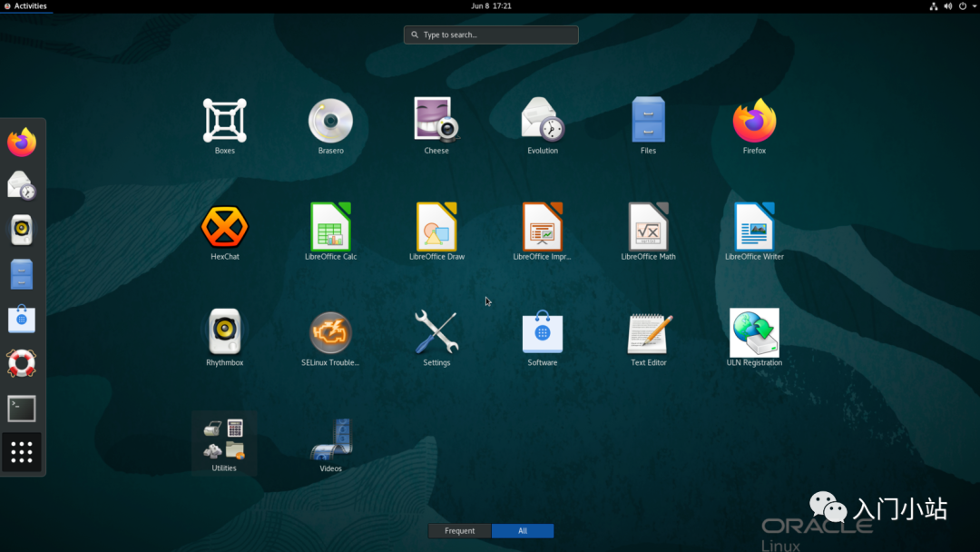Viewport: 980px width, 552px height.
Task: Launch the Videos player
Action: coord(330,440)
